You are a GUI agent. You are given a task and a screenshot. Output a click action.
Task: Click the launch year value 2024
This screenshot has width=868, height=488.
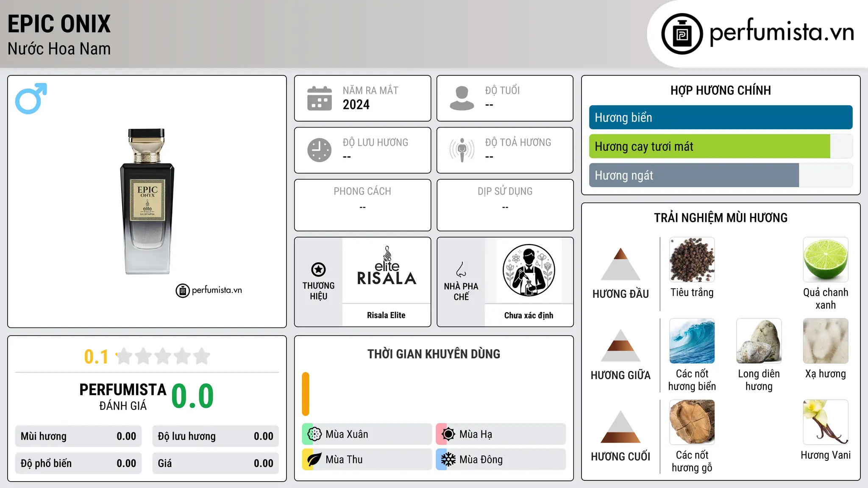(356, 105)
